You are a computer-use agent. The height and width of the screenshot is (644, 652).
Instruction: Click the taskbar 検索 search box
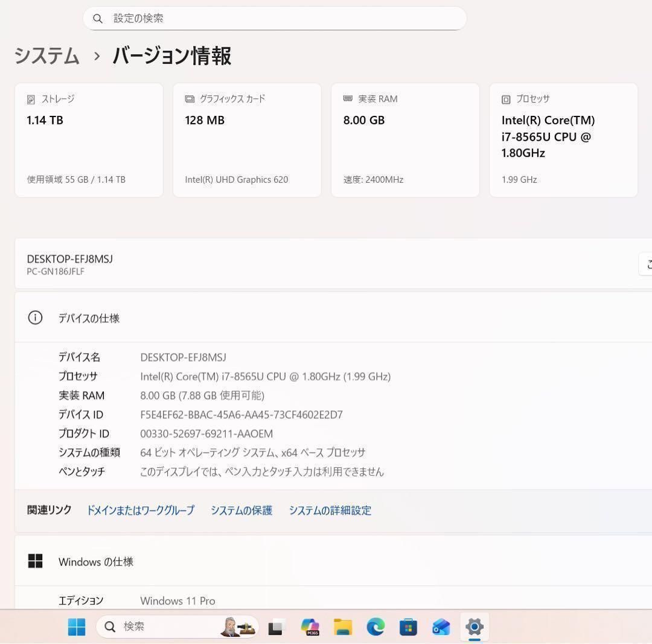tap(177, 626)
